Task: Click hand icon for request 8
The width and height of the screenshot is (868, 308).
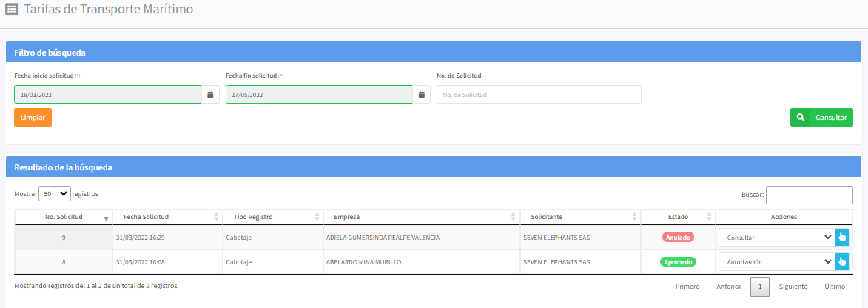Action: (841, 261)
